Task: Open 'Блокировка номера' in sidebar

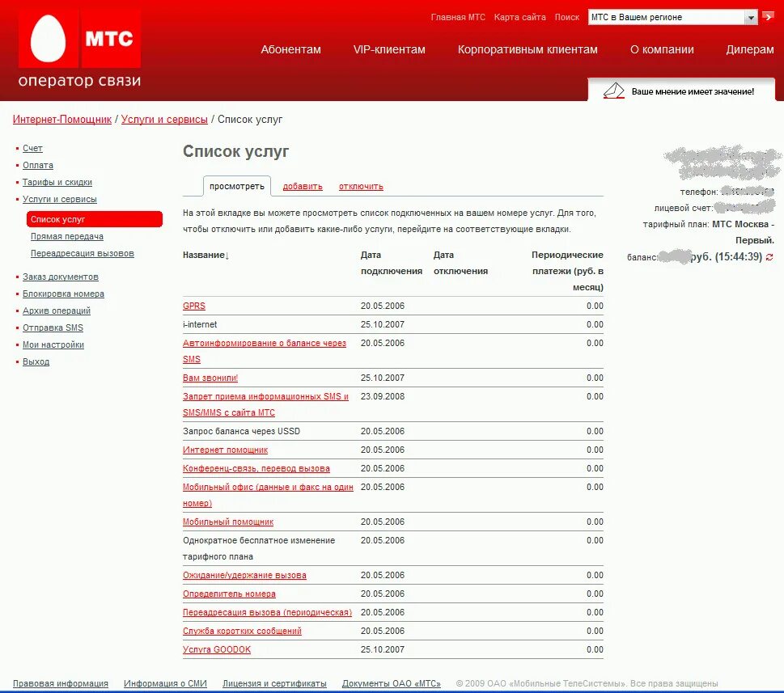Action: pyautogui.click(x=63, y=294)
